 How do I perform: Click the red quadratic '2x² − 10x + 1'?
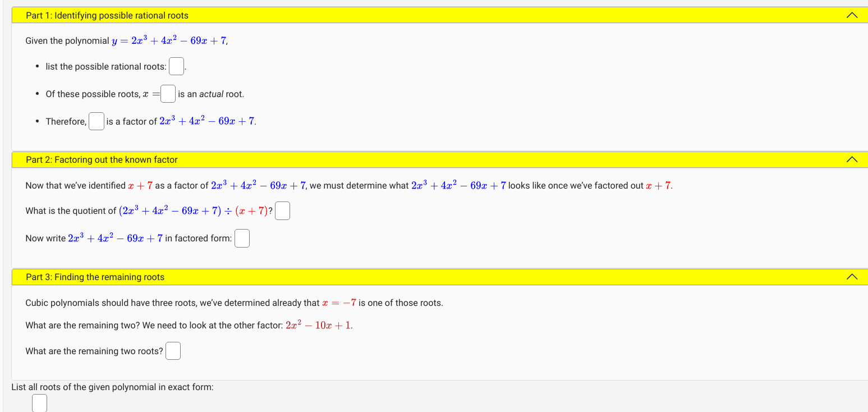[318, 324]
